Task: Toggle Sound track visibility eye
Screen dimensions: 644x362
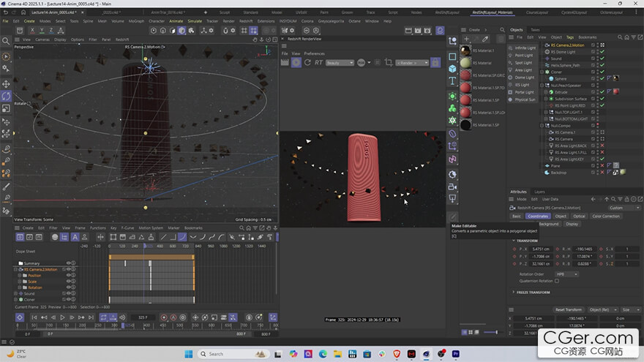Action: point(69,293)
